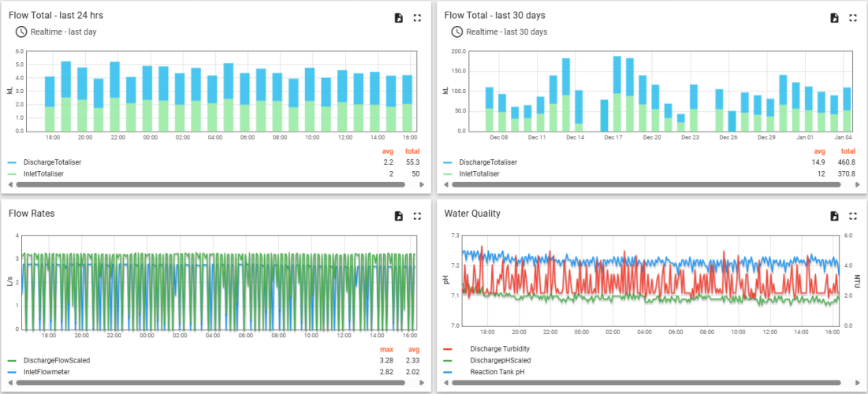
Task: Toggle DischargeTotaliser series in 24 hrs legend
Action: pyautogui.click(x=53, y=162)
